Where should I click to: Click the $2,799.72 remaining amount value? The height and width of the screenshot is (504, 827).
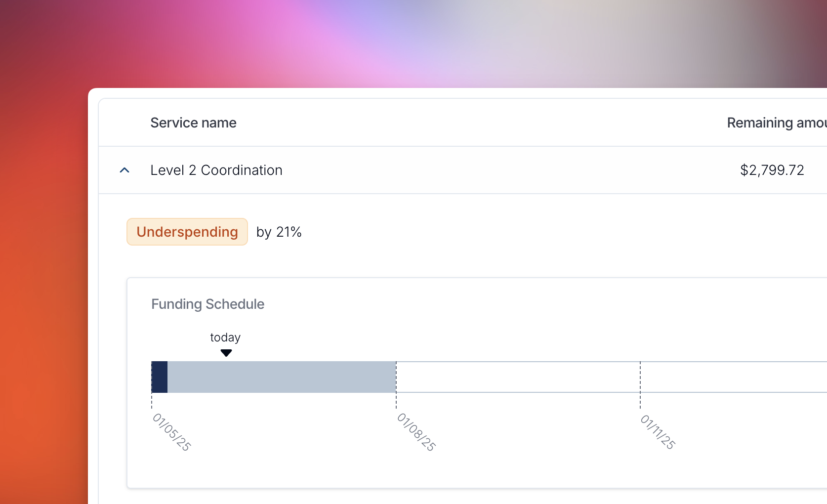(772, 170)
